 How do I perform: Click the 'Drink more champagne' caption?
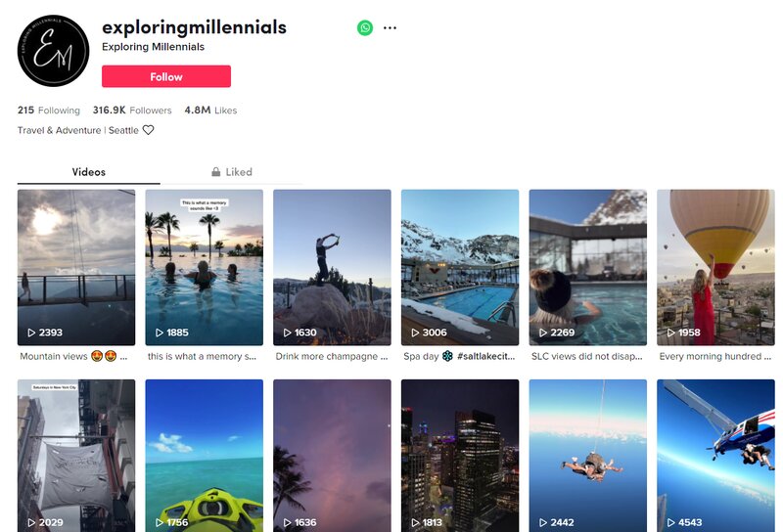click(332, 356)
